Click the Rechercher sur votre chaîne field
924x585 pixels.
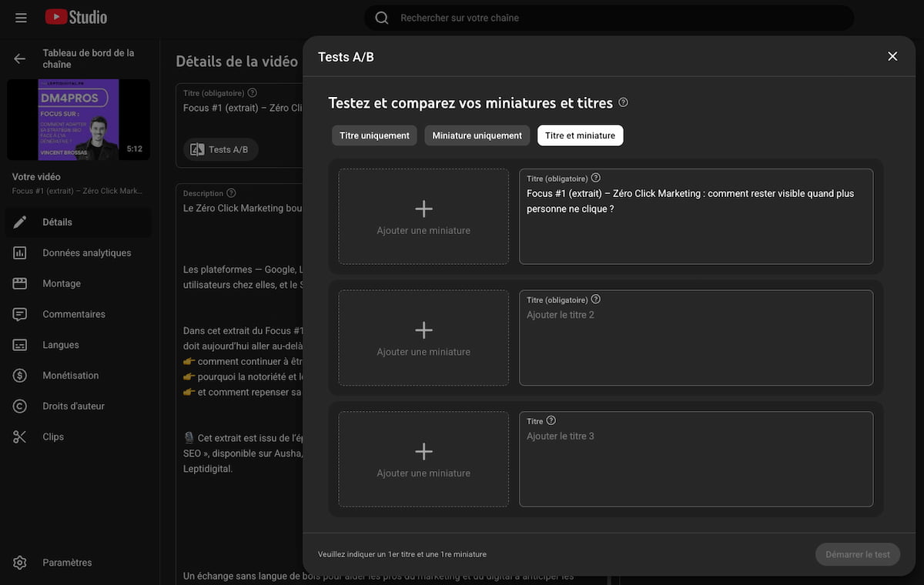[x=608, y=18]
